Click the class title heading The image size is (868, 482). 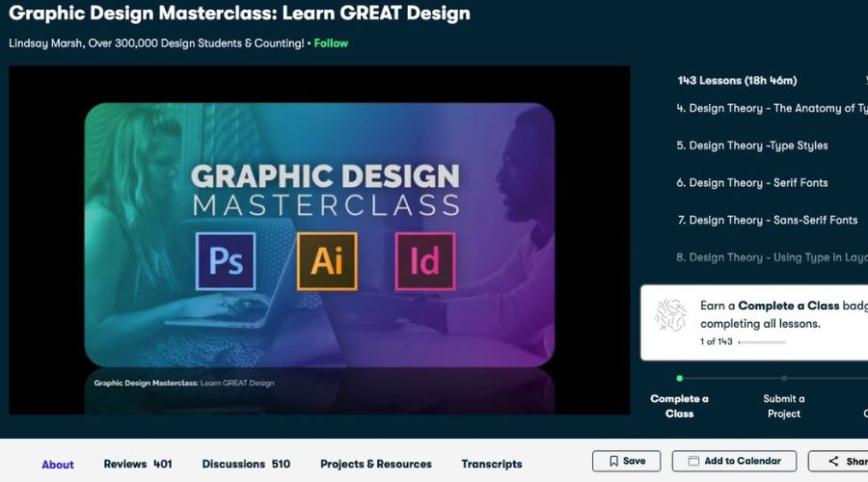click(x=239, y=13)
